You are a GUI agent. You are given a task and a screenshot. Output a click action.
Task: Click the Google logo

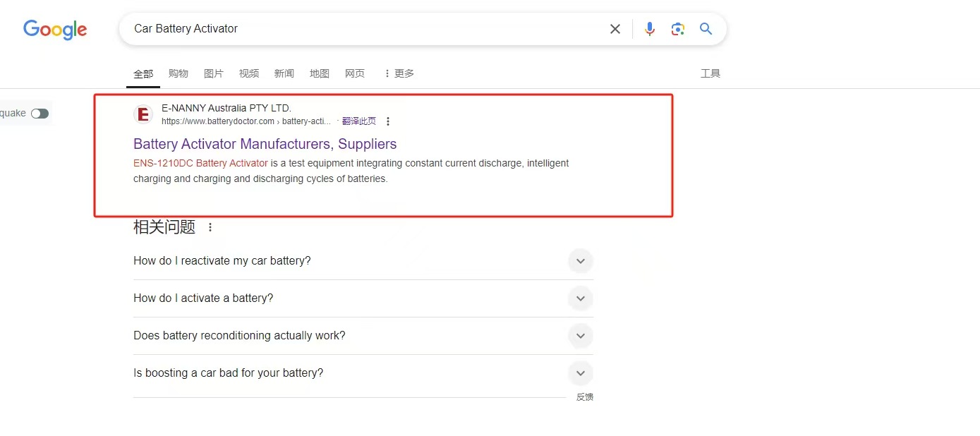click(55, 29)
